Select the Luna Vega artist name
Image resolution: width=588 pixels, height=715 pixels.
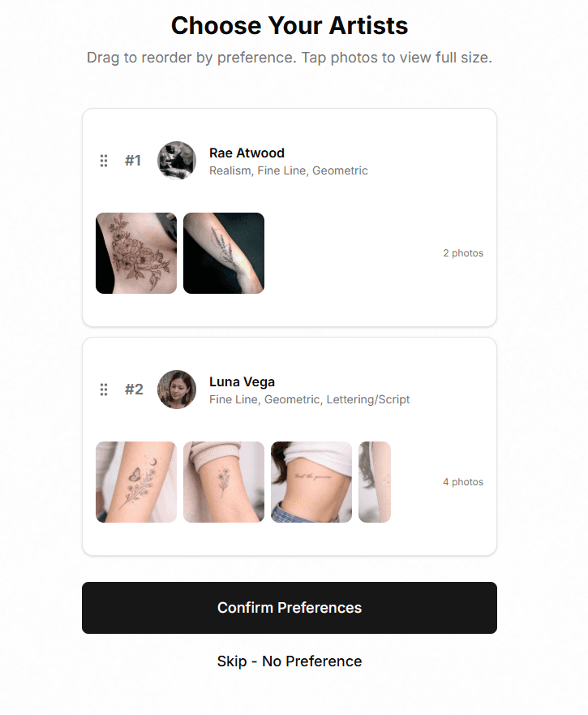pyautogui.click(x=242, y=381)
